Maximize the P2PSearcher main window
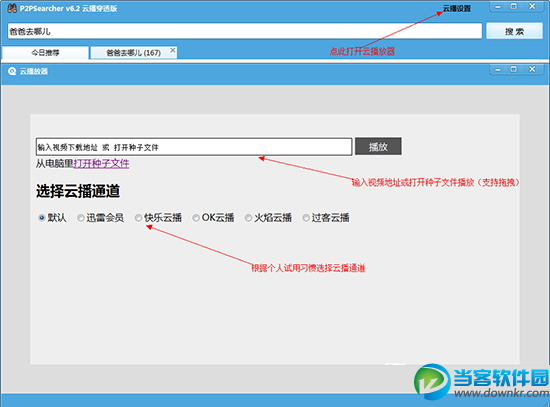 (x=514, y=6)
